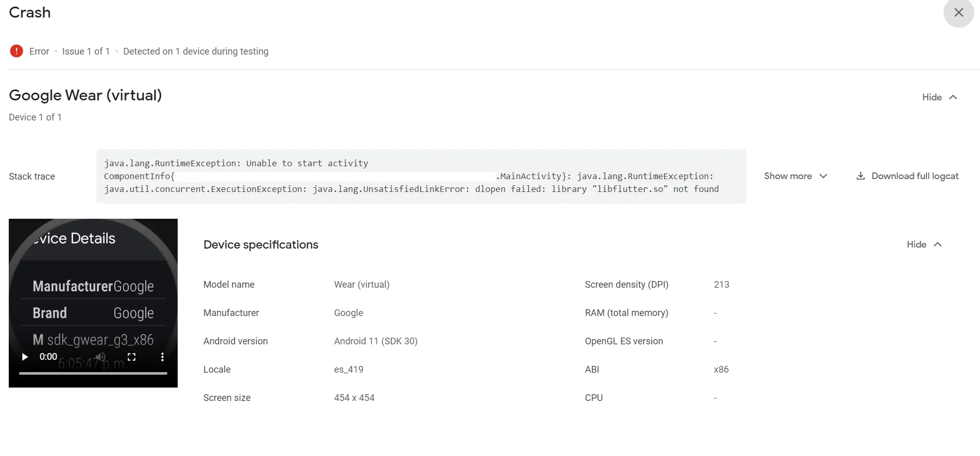Click the Detected on 1 device text
Viewport: 980px width, 456px height.
[196, 51]
